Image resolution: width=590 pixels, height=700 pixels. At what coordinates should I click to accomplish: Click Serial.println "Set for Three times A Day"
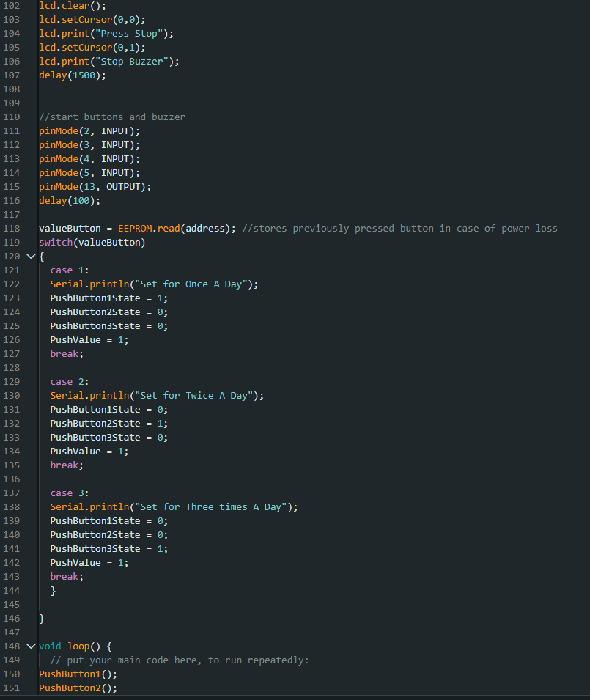(x=174, y=507)
